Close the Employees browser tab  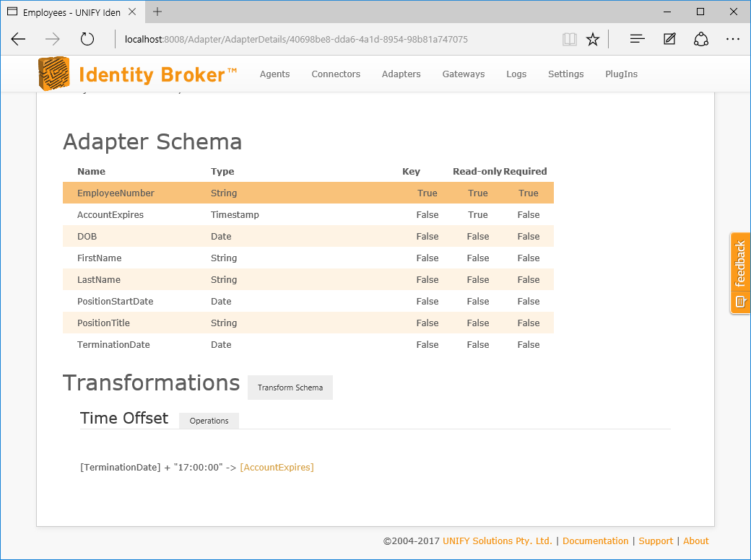133,12
